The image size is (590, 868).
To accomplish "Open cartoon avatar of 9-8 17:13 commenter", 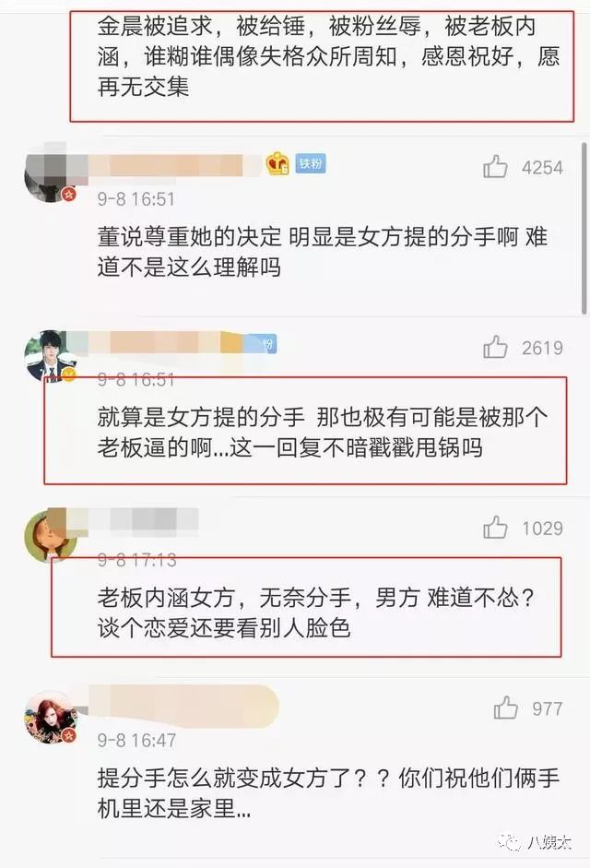I will click(50, 536).
